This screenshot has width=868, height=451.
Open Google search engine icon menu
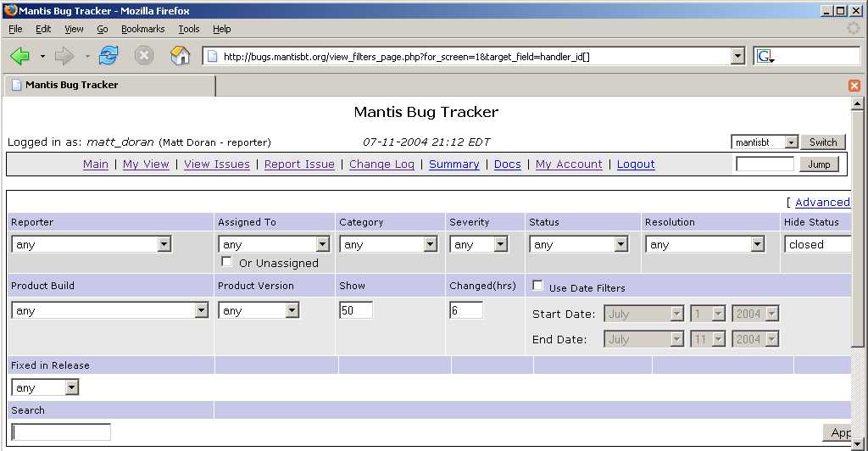pos(765,57)
